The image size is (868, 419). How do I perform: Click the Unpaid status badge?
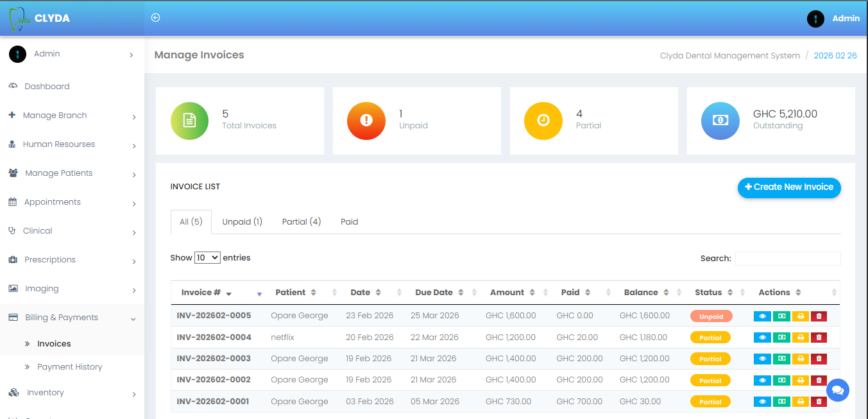711,316
